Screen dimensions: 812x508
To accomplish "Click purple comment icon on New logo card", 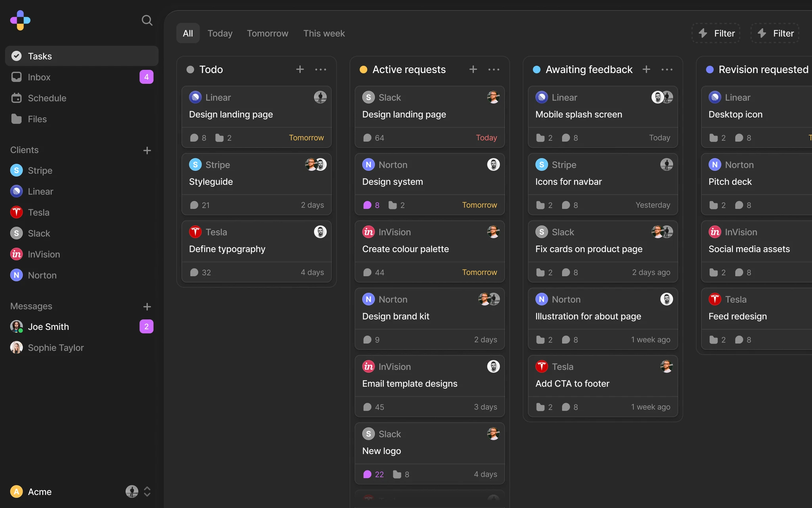I will pos(368,474).
